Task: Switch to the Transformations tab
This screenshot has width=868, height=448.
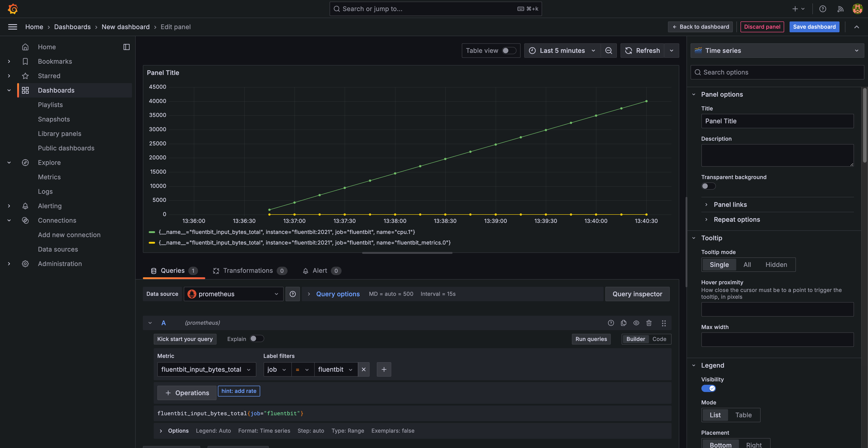Action: [x=248, y=271]
